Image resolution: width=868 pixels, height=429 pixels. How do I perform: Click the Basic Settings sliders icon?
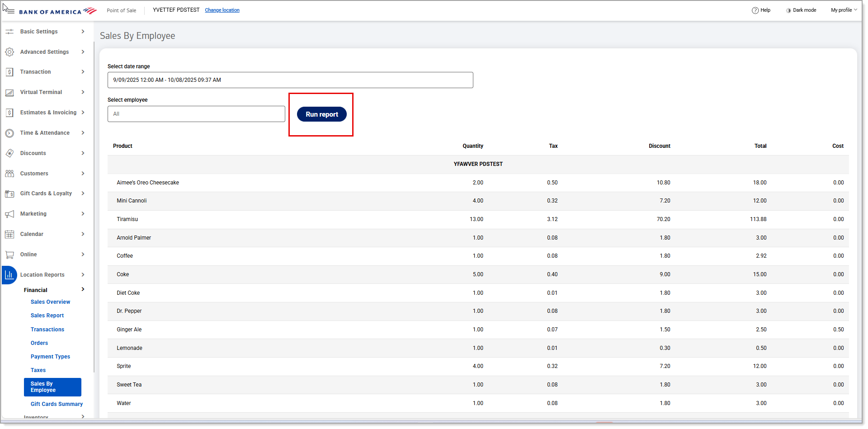pos(9,32)
